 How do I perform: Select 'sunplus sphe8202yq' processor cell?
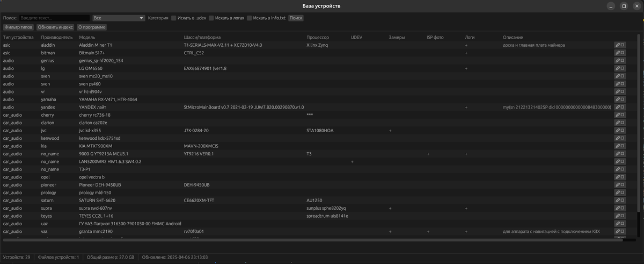click(326, 208)
